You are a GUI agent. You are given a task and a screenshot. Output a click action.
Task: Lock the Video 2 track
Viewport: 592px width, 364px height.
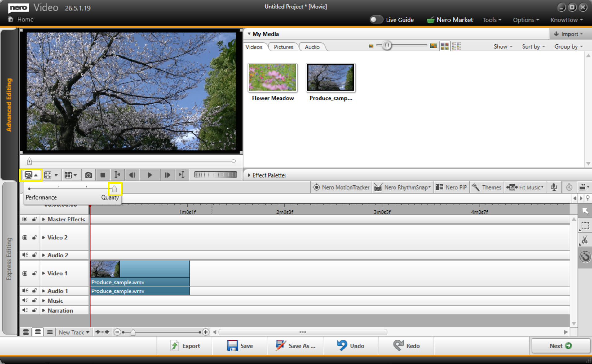coord(34,238)
